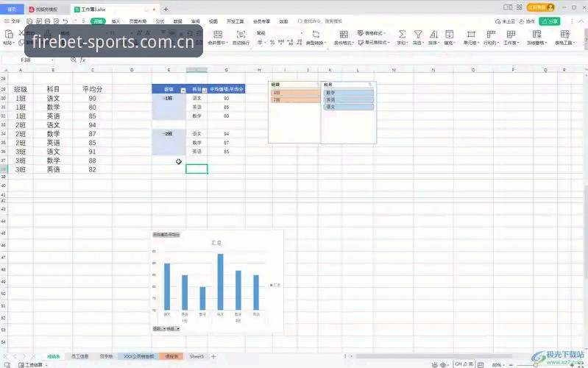Click the Cells (单元格) icon

coord(471,34)
